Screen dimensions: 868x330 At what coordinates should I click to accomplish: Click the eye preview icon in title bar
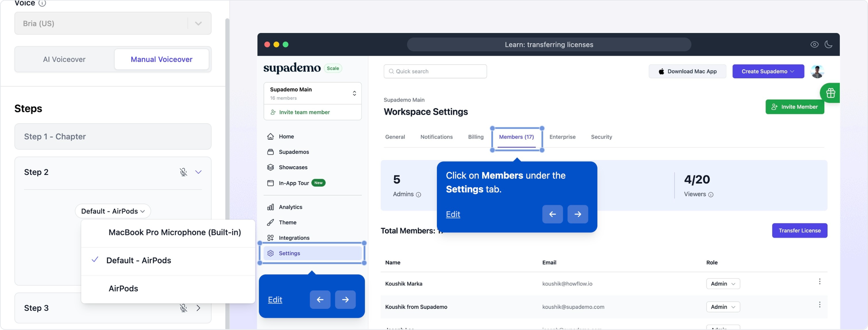pyautogui.click(x=815, y=44)
